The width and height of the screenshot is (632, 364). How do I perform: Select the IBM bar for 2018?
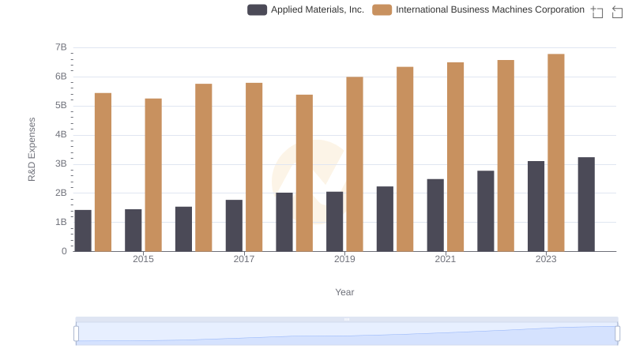click(x=304, y=173)
